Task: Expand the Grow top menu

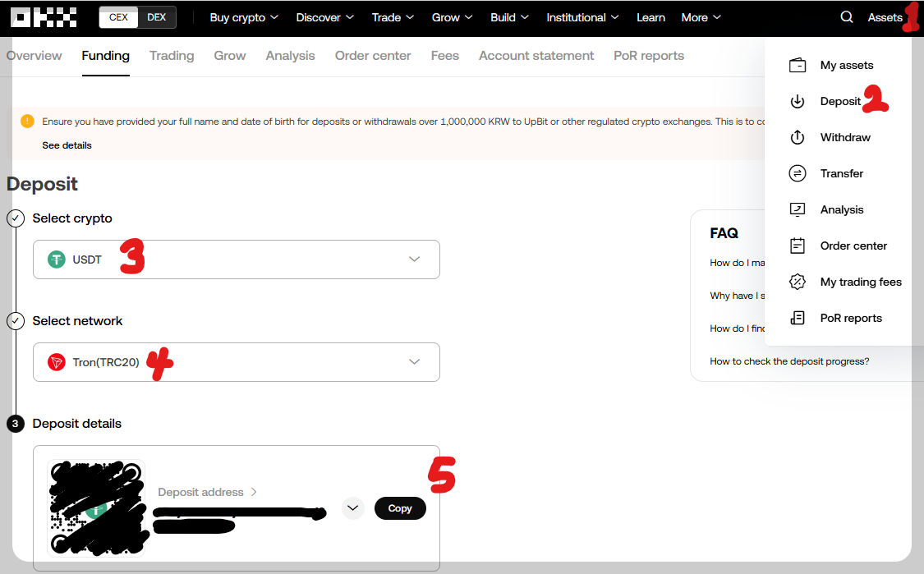Action: tap(452, 18)
